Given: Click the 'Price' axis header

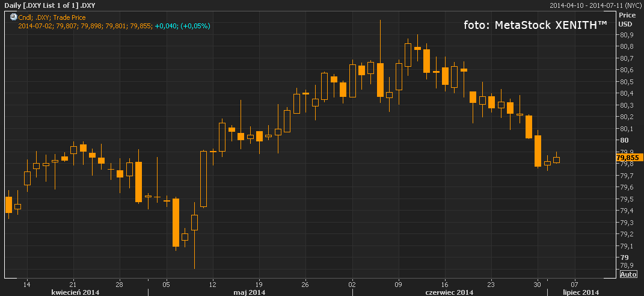Looking at the screenshot, I should [627, 15].
